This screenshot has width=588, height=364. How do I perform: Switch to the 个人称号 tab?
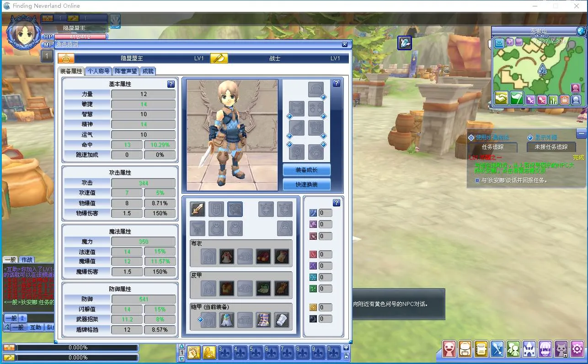click(x=98, y=71)
